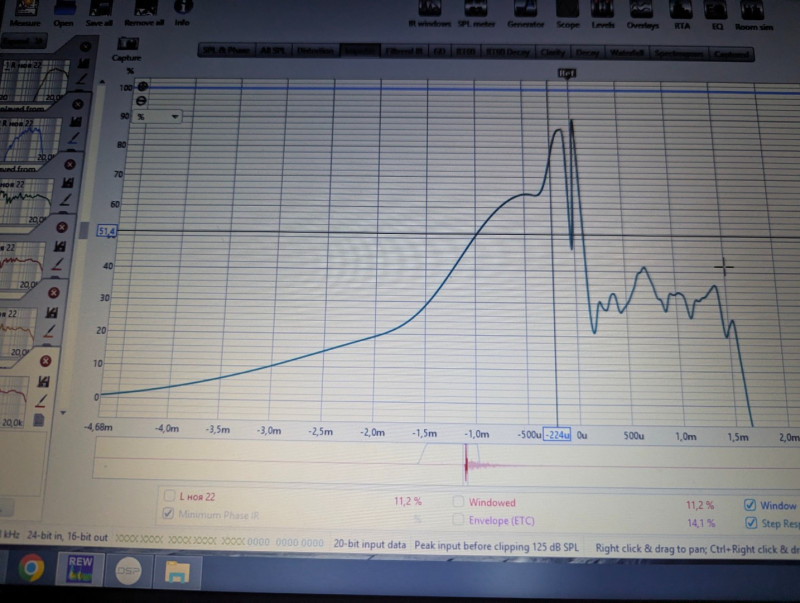The image size is (800, 603).
Task: Launch the signal Generator
Action: [520, 10]
